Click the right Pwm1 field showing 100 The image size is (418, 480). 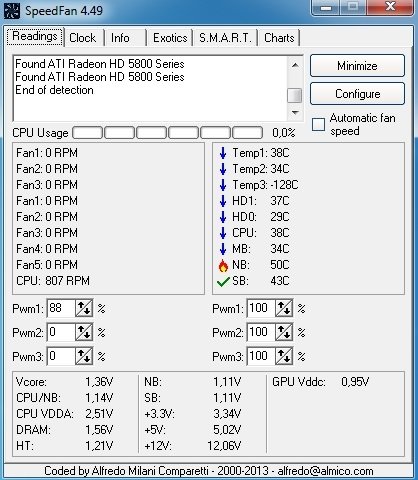261,308
